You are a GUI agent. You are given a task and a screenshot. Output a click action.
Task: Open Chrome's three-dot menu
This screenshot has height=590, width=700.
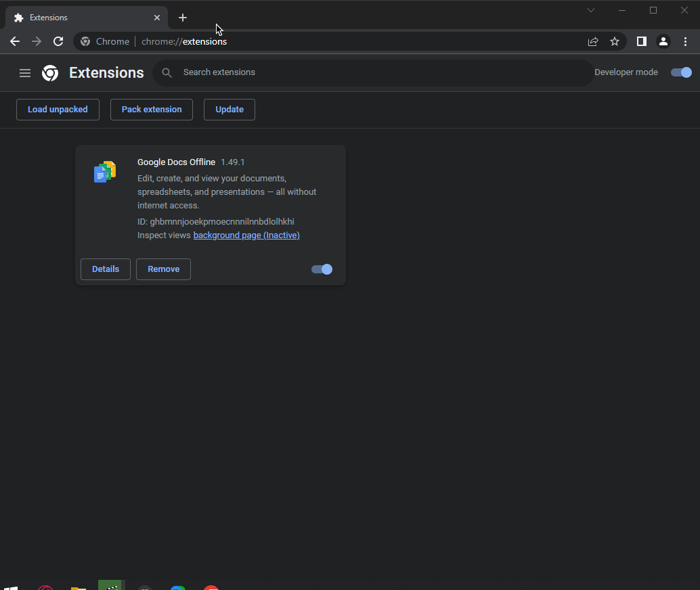tap(685, 41)
